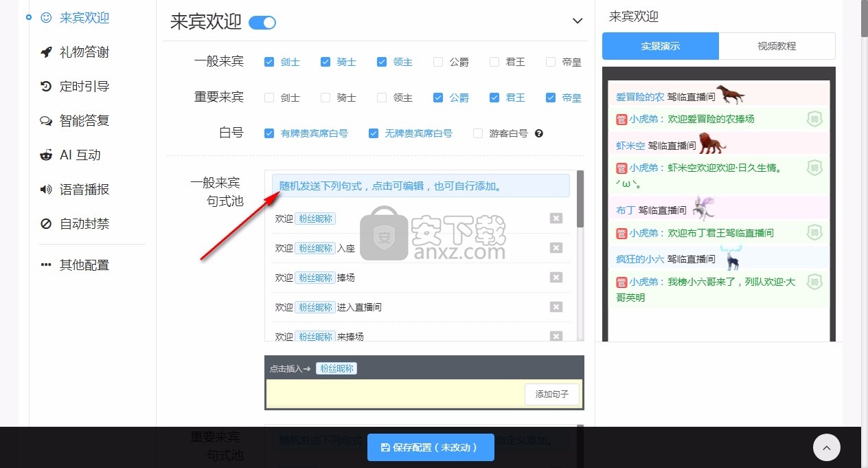
Task: Switch to the 实景演示 tab
Action: coord(661,46)
